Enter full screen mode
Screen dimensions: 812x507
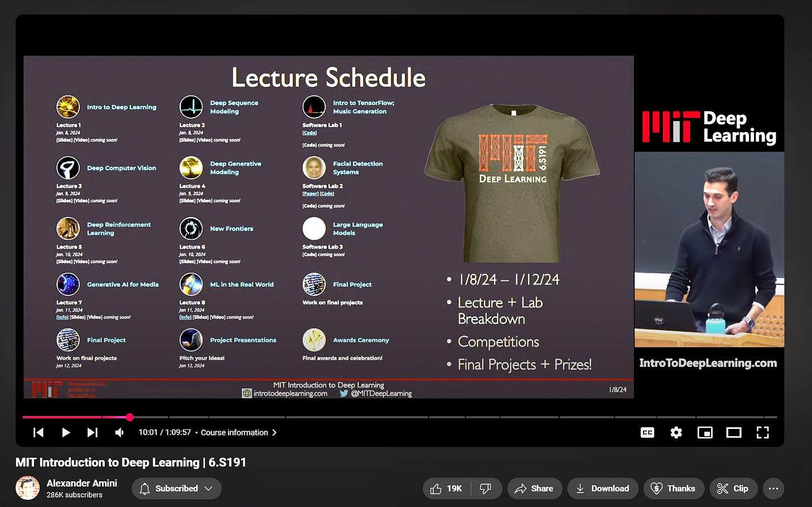tap(762, 432)
